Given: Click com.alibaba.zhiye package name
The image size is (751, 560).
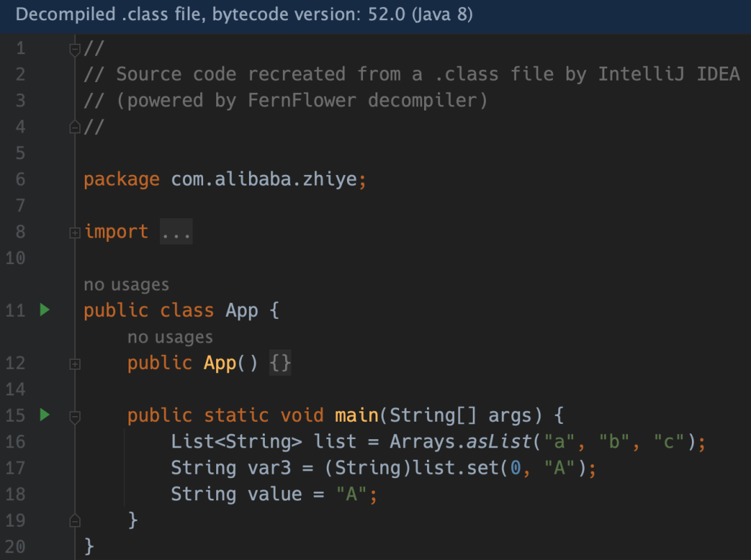Looking at the screenshot, I should (264, 179).
